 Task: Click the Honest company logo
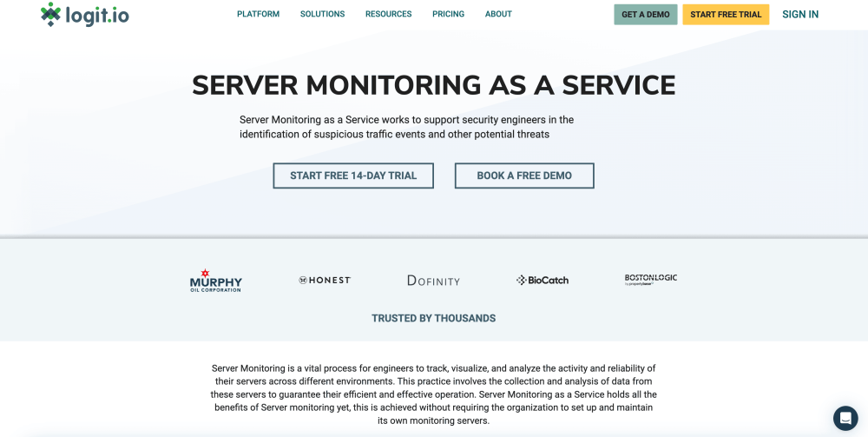tap(325, 281)
